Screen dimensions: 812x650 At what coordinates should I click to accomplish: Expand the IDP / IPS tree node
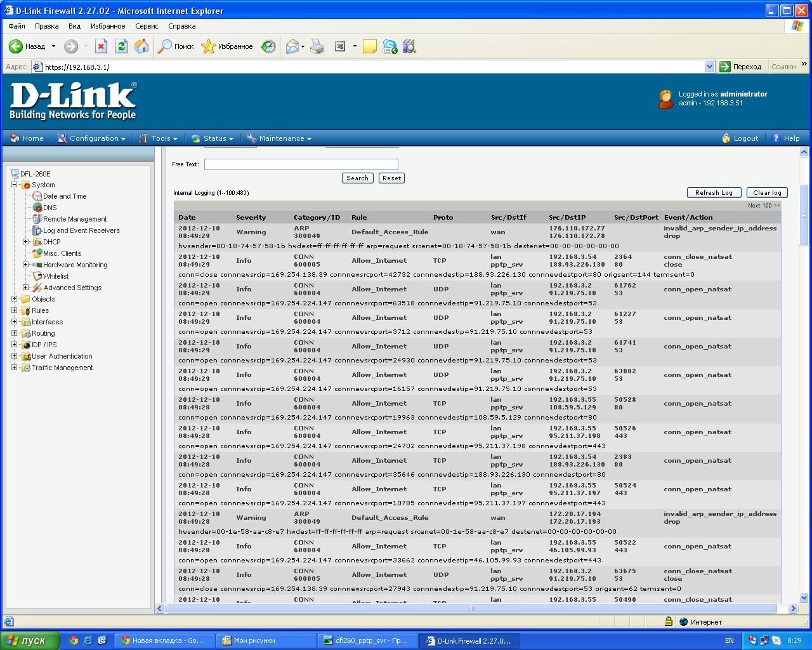click(x=14, y=345)
